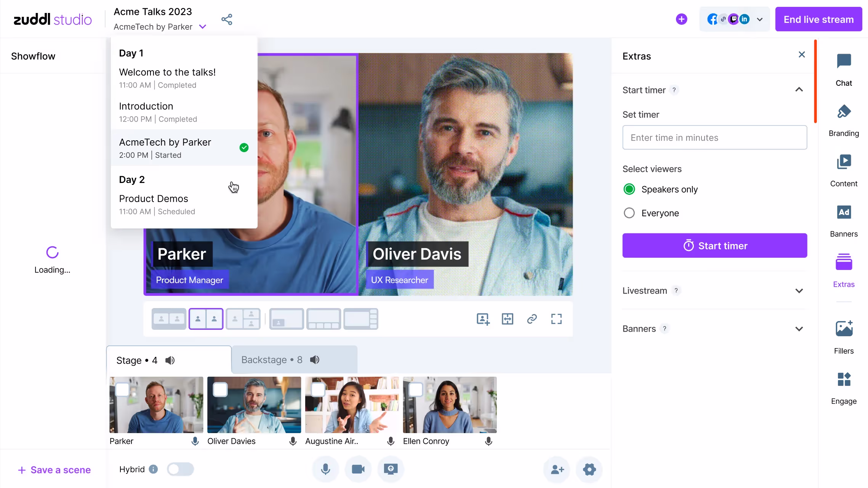868x488 pixels.
Task: Open the Chat sidebar panel
Action: 844,70
